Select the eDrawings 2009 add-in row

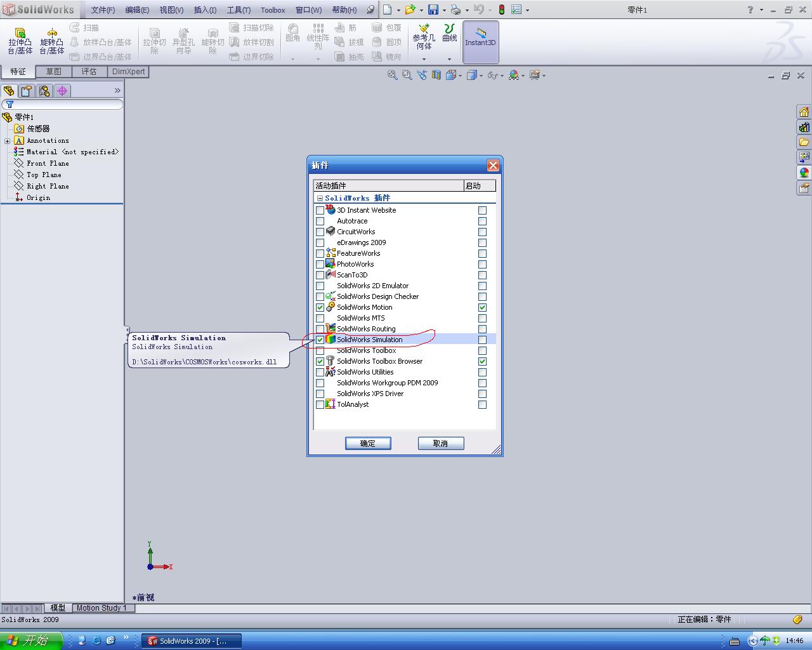[x=404, y=242]
